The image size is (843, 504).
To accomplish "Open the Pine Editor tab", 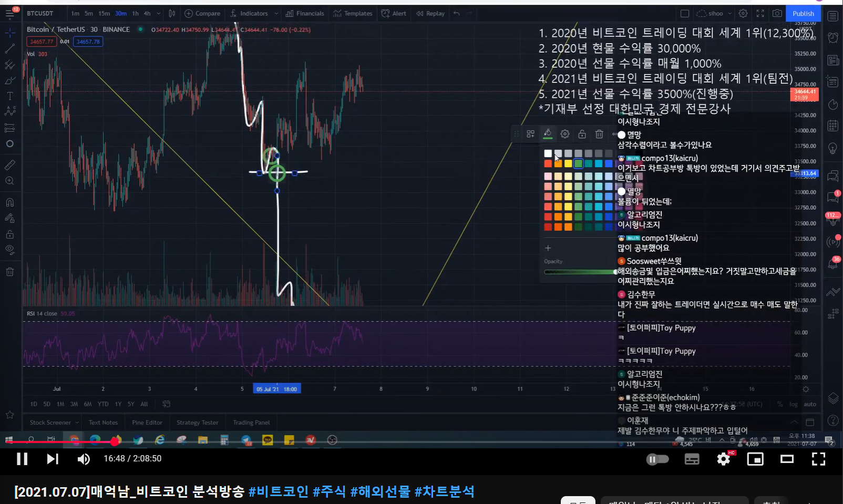I will pos(147,423).
